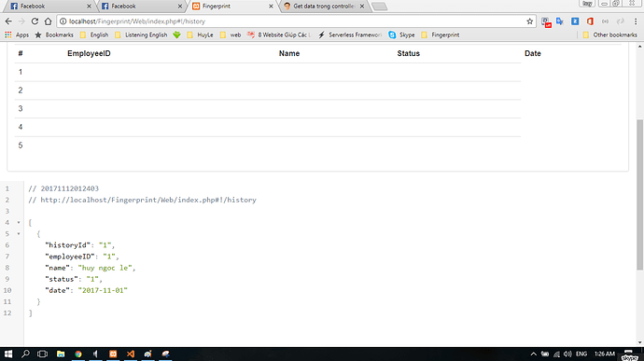
Task: Launch XAMPP from the taskbar
Action: [113, 354]
